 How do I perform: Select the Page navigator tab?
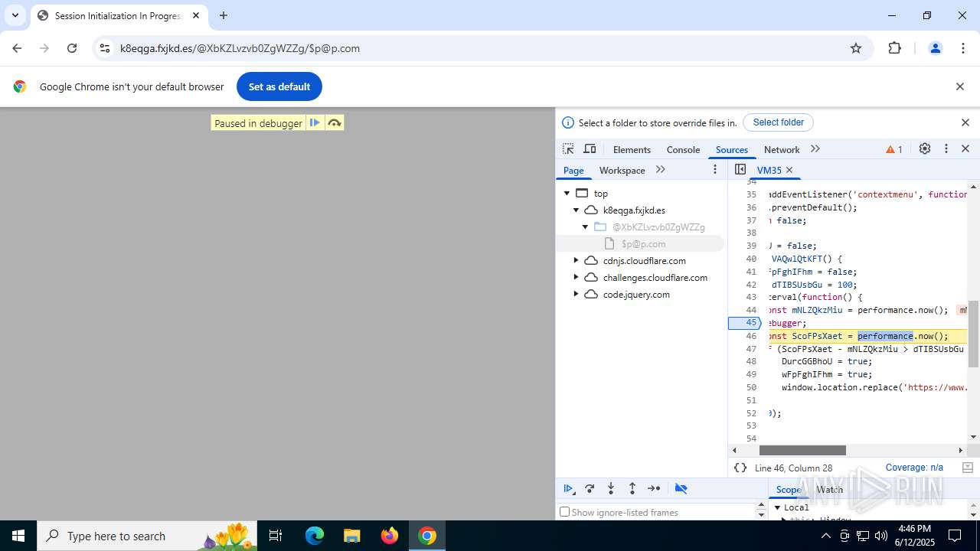click(x=573, y=170)
